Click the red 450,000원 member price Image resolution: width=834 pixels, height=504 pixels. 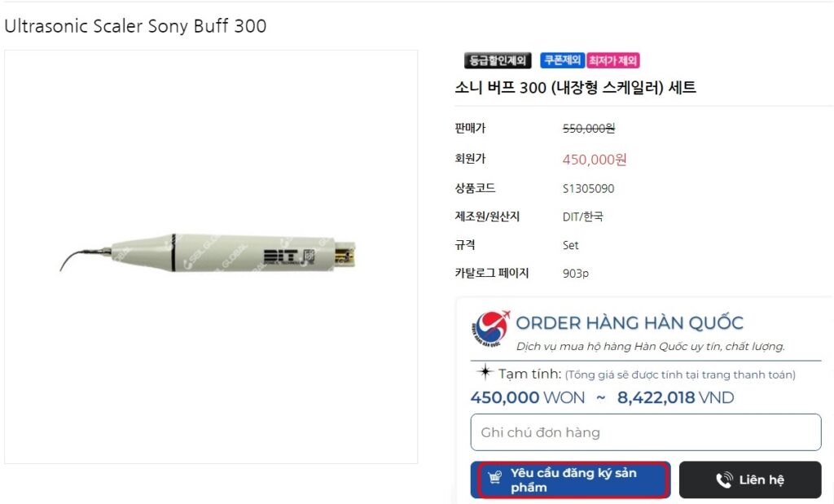(595, 160)
